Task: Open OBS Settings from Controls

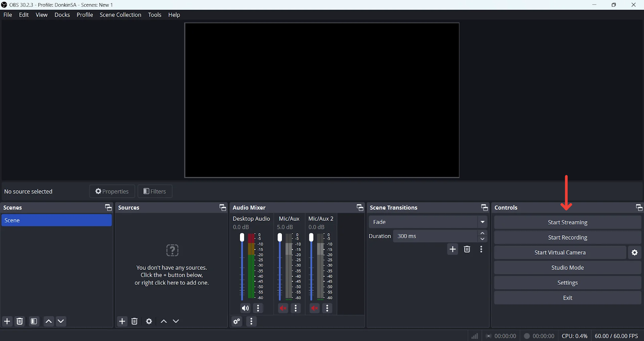Action: click(x=568, y=283)
